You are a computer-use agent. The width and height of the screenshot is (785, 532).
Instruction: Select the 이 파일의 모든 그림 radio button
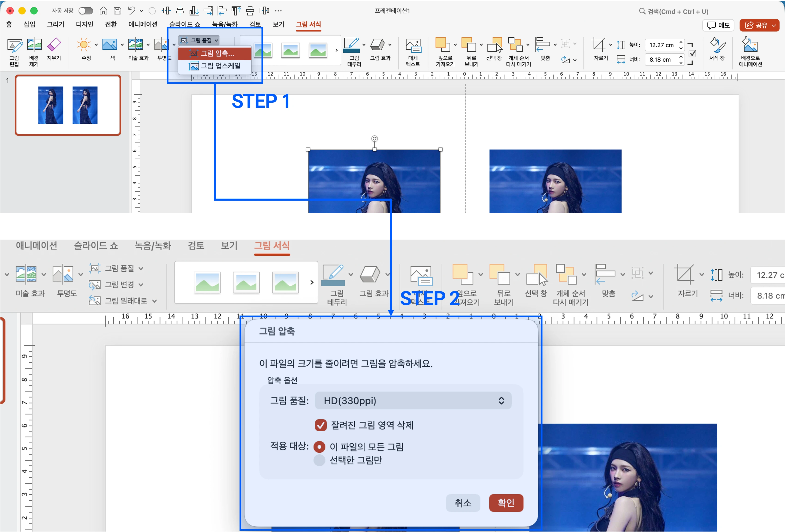[x=319, y=447]
